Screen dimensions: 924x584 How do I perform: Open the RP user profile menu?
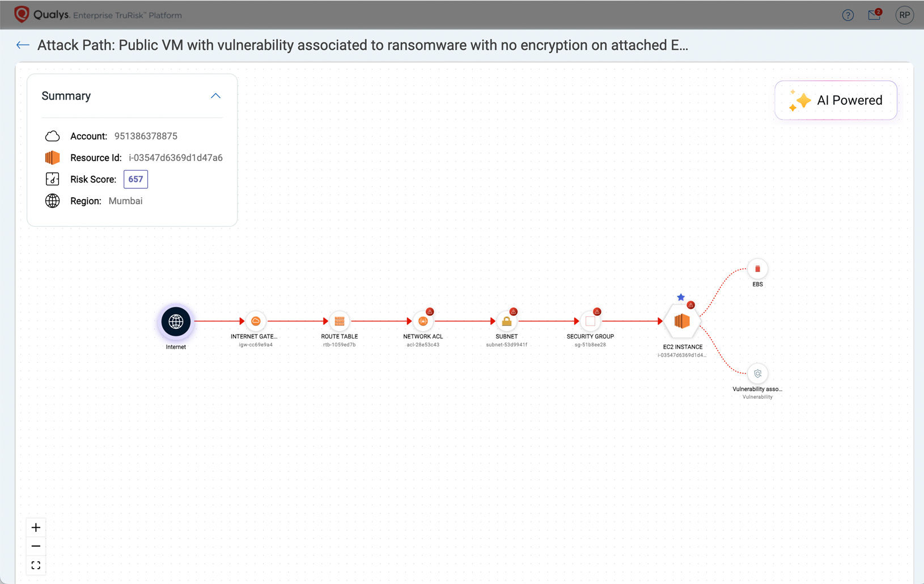[905, 15]
